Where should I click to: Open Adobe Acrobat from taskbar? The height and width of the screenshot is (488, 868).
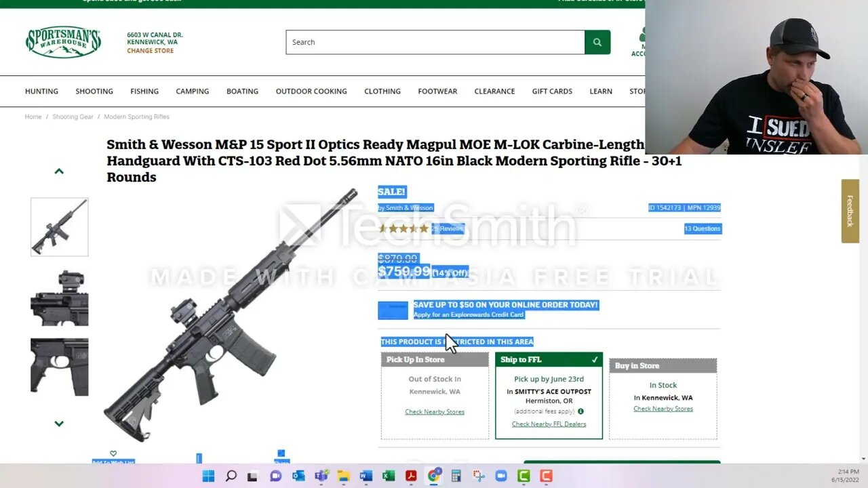[411, 476]
